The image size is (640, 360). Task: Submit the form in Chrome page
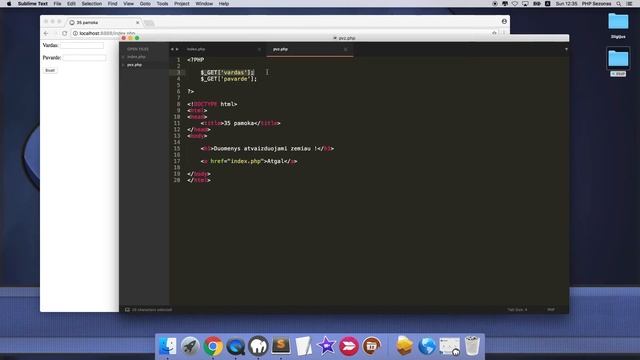coord(50,70)
